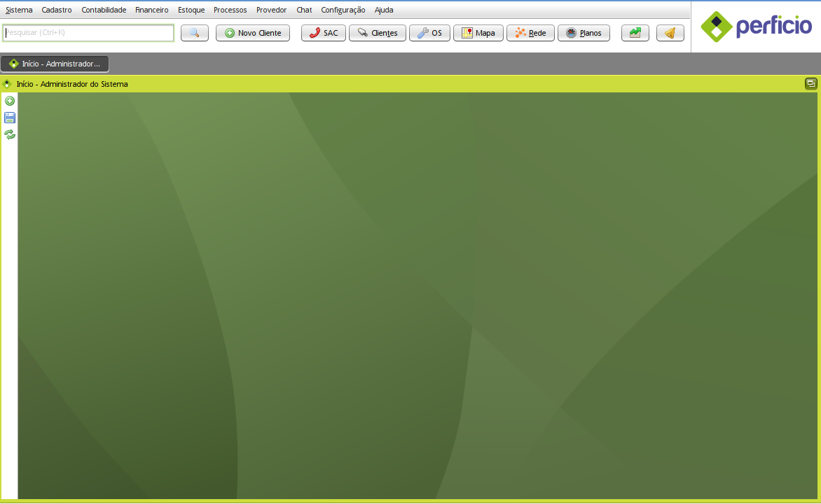The height and width of the screenshot is (504, 821).
Task: Open the Configuração menu
Action: (343, 10)
